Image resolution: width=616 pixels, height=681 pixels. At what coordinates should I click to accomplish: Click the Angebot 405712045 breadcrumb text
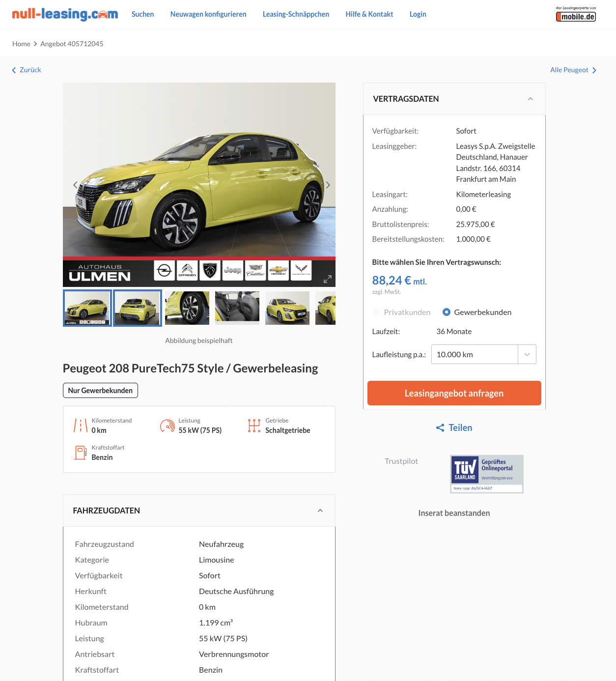72,44
